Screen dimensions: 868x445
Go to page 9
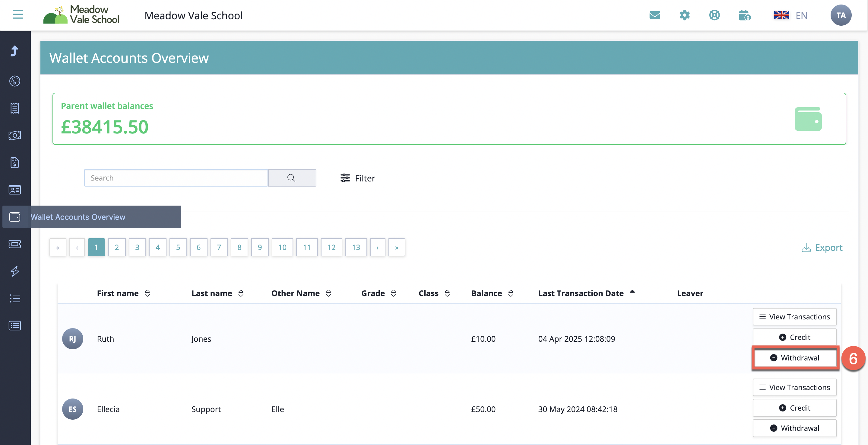(x=260, y=247)
